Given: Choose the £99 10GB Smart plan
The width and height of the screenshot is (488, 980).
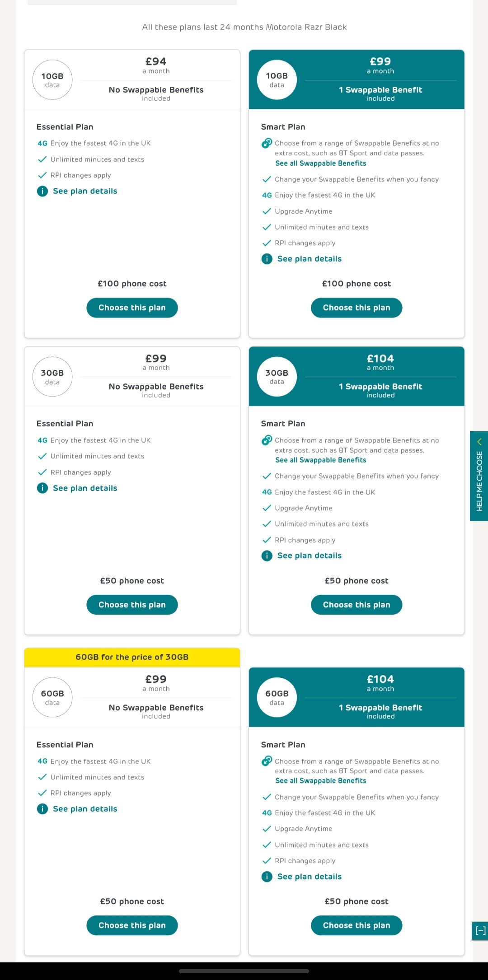Looking at the screenshot, I should click(x=357, y=308).
